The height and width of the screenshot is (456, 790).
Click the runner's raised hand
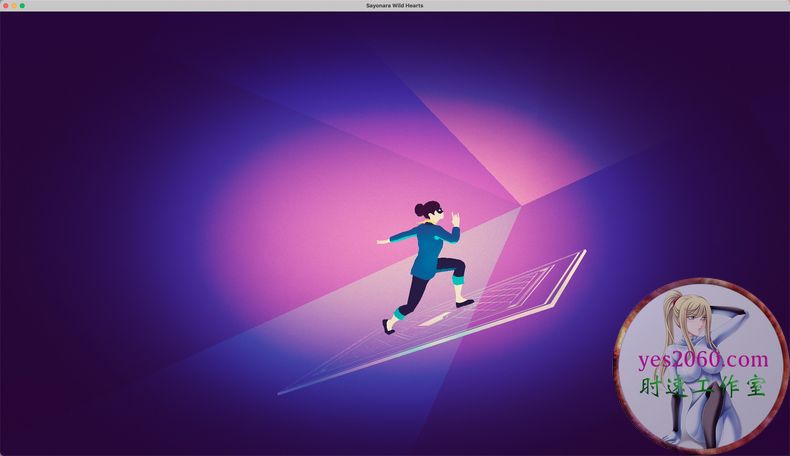pos(456,217)
